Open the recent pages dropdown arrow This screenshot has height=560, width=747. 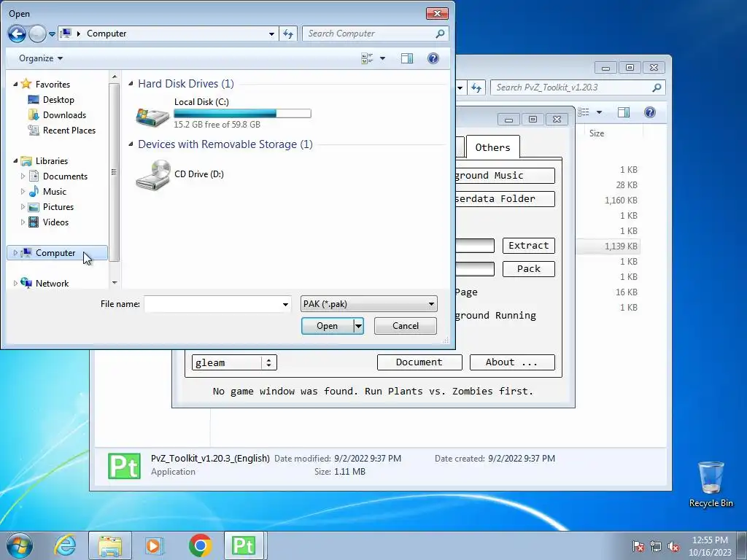point(52,34)
